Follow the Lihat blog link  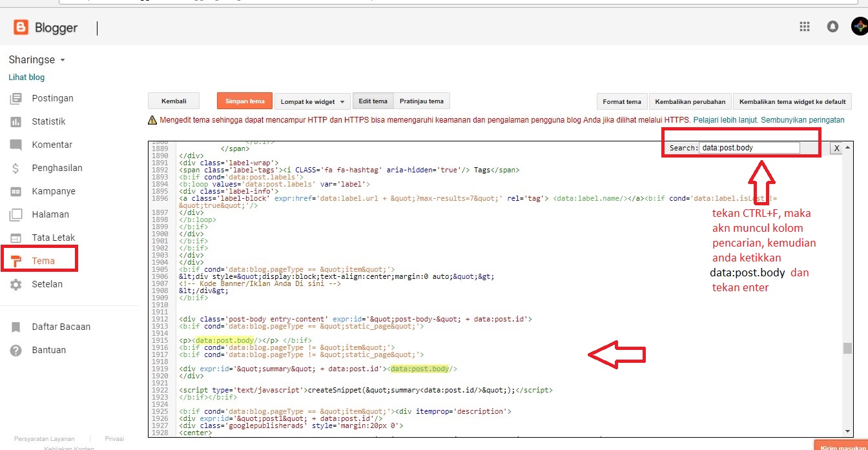click(26, 77)
